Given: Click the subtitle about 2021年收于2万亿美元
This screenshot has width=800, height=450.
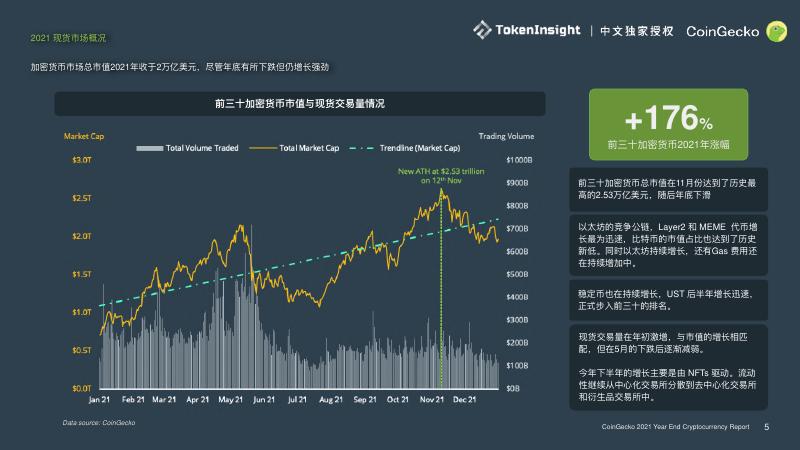Looking at the screenshot, I should click(180, 67).
